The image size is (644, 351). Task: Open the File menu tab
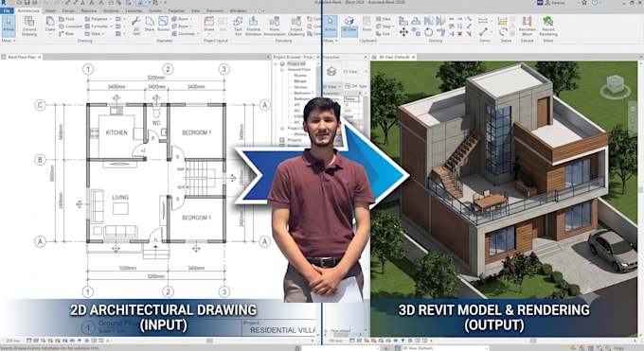7,10
